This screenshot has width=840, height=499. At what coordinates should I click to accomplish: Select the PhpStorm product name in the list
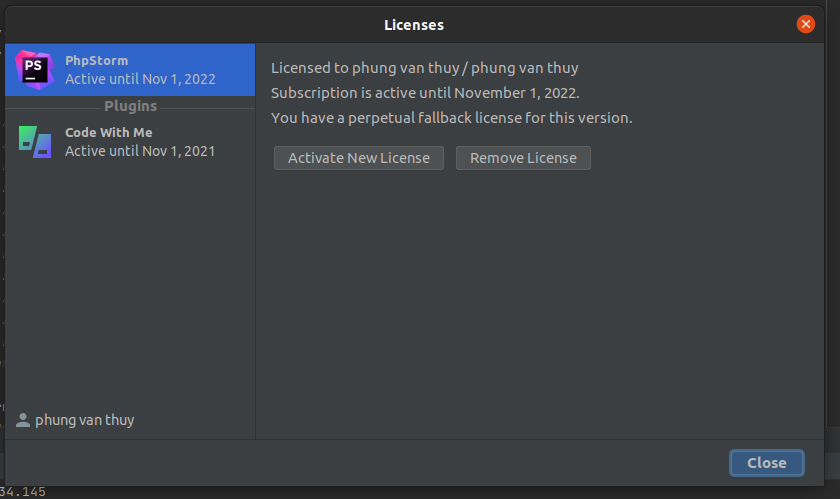click(96, 61)
